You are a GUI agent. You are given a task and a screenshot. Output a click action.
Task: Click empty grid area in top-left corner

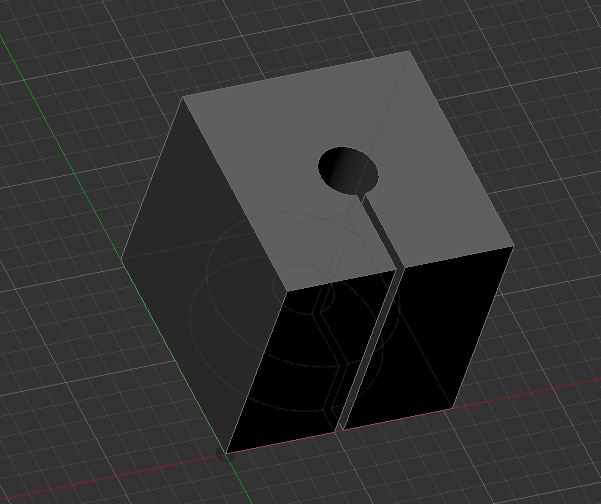pyautogui.click(x=40, y=30)
